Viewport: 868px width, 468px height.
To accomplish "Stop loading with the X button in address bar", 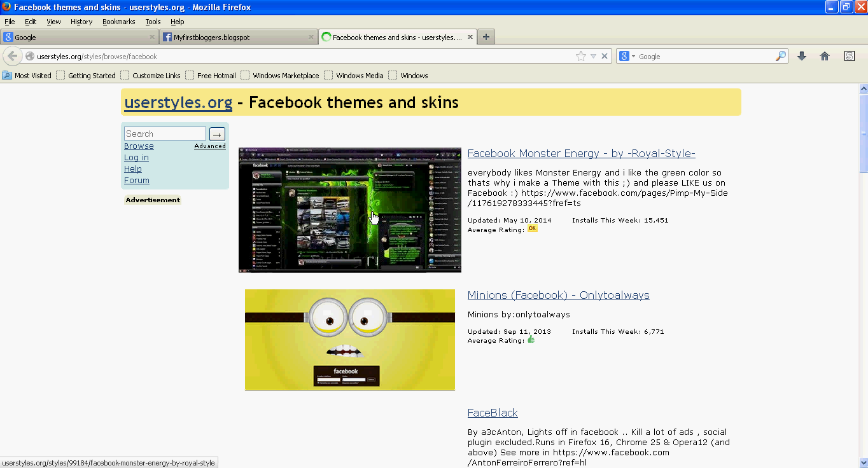I will (605, 56).
